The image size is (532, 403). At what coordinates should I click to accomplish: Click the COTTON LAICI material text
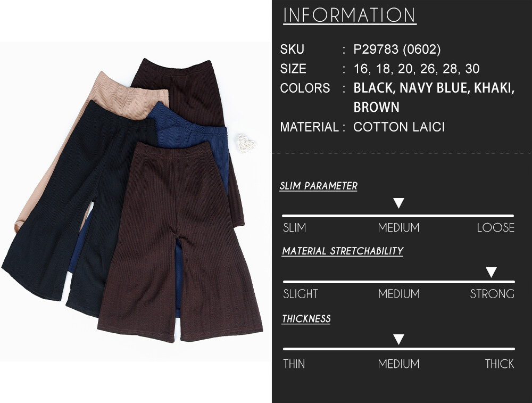399,127
